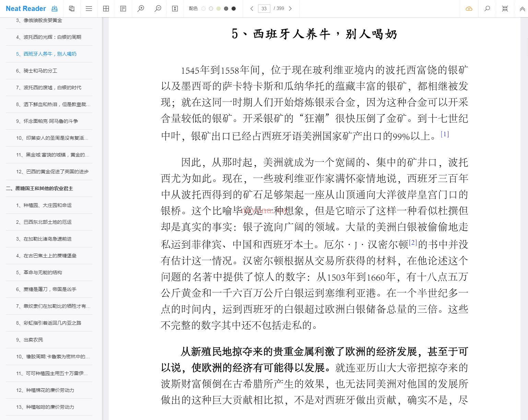Open footnote reference [2] after 汉密尔顿
The height and width of the screenshot is (420, 528).
click(x=413, y=243)
